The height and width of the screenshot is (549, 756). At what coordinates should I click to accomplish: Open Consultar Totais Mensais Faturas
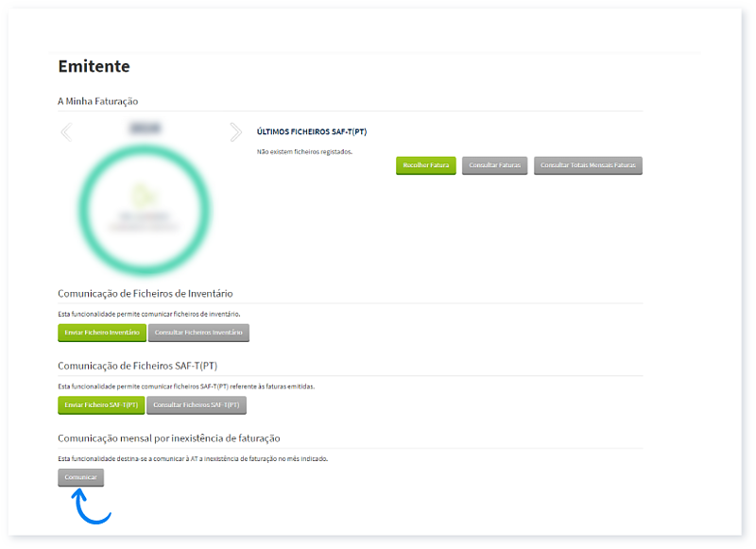coord(588,165)
